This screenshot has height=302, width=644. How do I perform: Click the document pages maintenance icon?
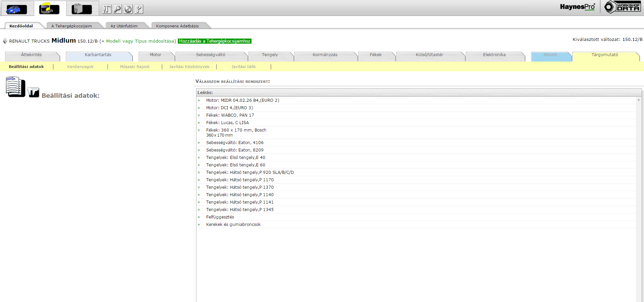click(x=15, y=87)
